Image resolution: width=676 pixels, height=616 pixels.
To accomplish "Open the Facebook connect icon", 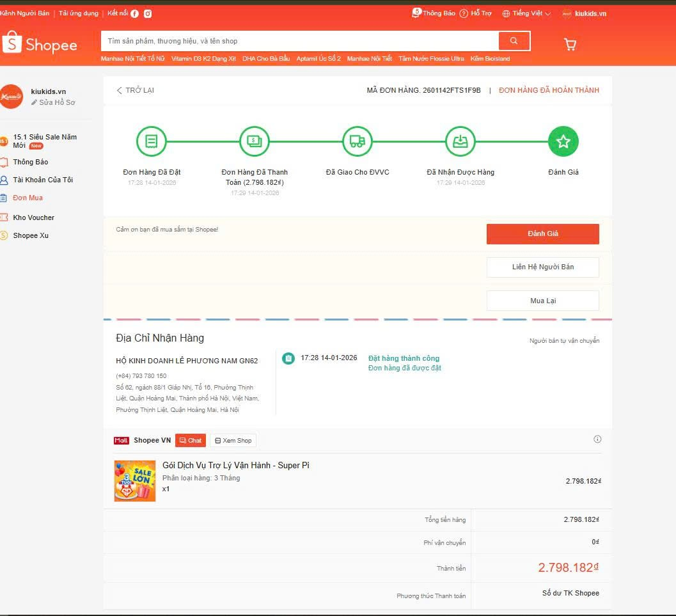I will tap(134, 14).
